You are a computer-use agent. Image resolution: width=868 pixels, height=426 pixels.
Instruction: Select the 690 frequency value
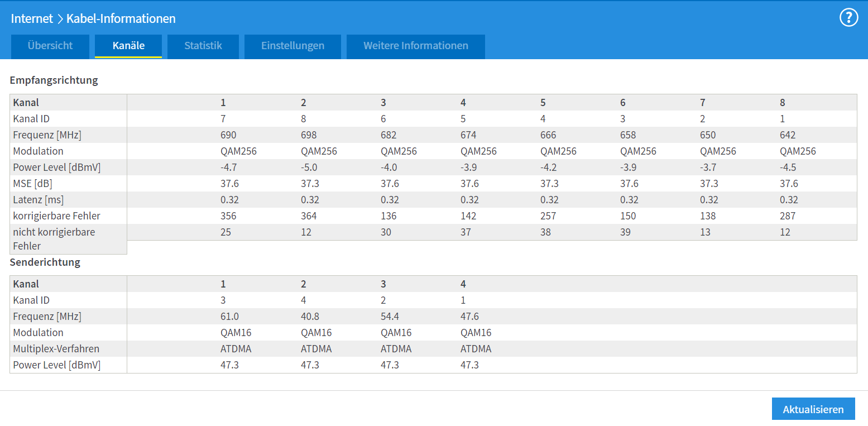point(229,135)
